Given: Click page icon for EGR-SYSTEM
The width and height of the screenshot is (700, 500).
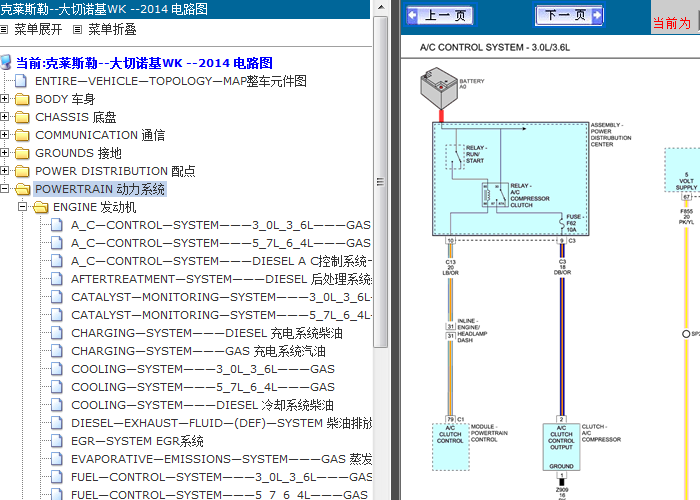Looking at the screenshot, I should [x=57, y=441].
